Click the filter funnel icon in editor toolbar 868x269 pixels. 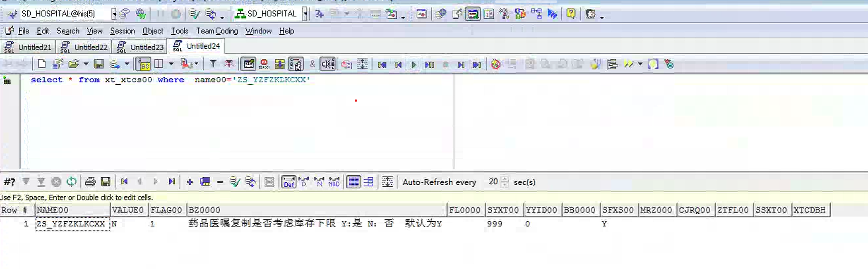point(213,64)
